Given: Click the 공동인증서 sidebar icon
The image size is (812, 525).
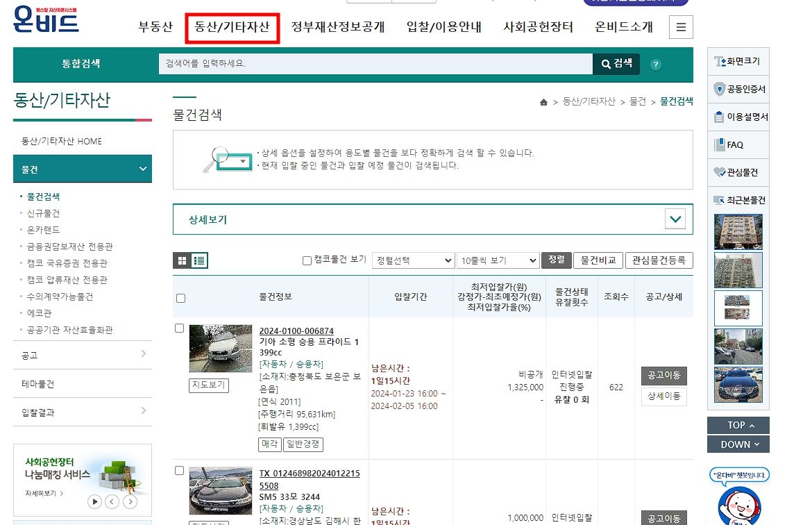Looking at the screenshot, I should click(738, 89).
